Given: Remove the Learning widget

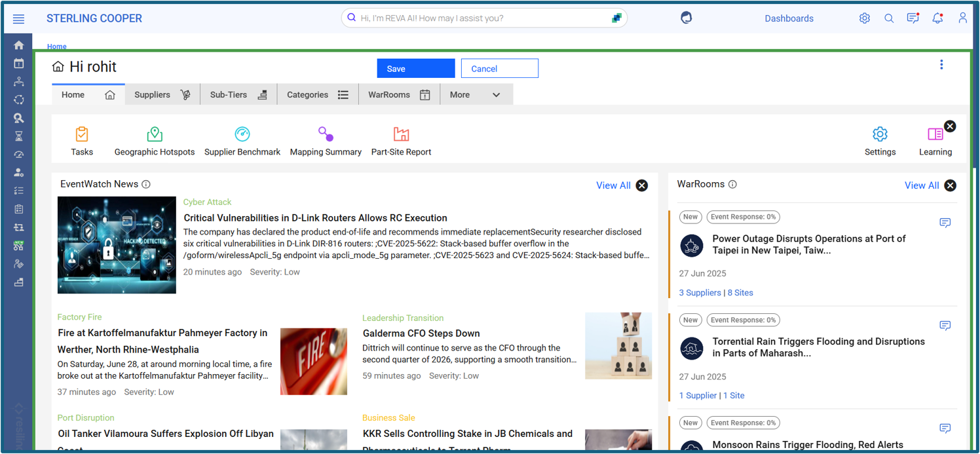Looking at the screenshot, I should (x=950, y=126).
